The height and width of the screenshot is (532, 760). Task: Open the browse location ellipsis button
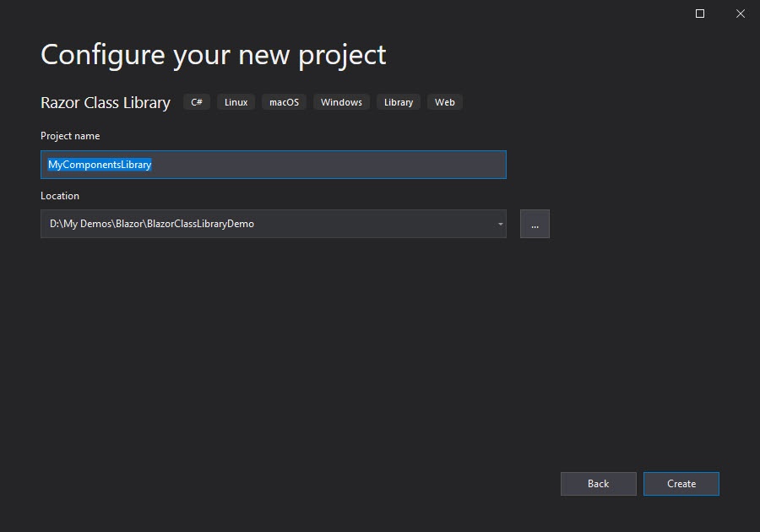coord(535,224)
